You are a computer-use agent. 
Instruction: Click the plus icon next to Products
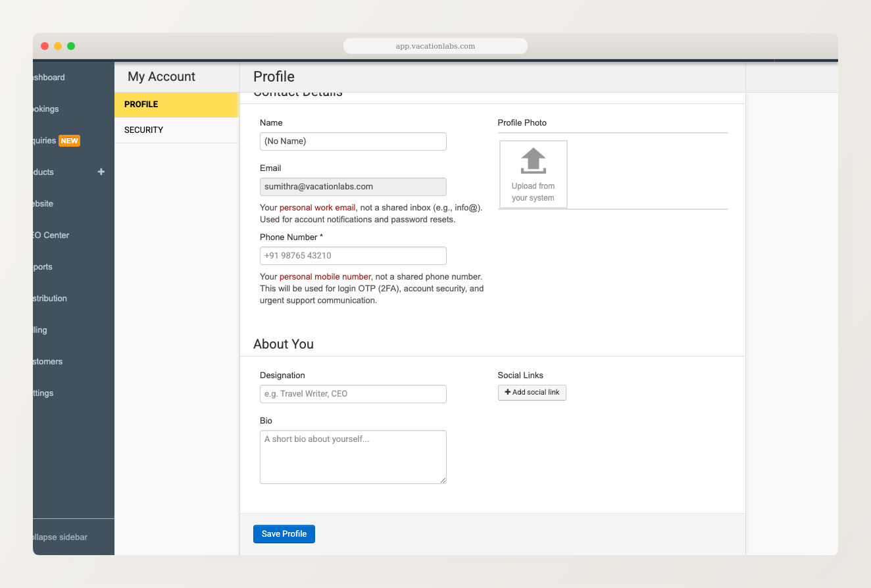(x=101, y=172)
